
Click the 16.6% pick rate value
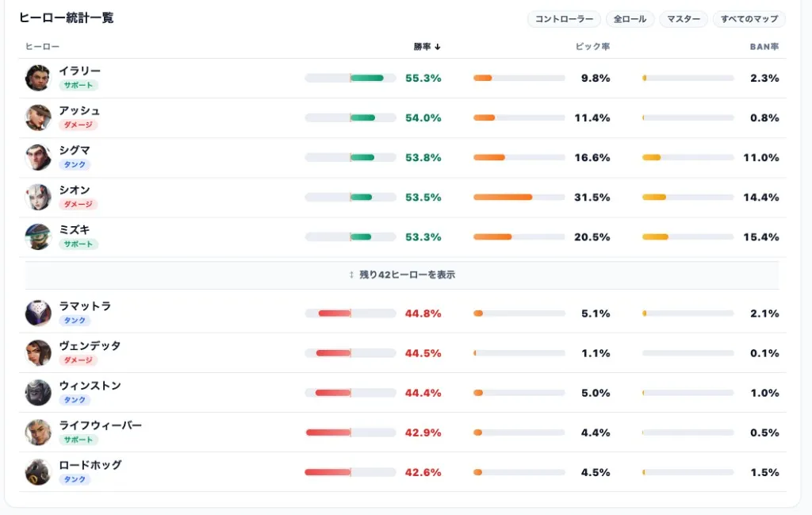[592, 157]
